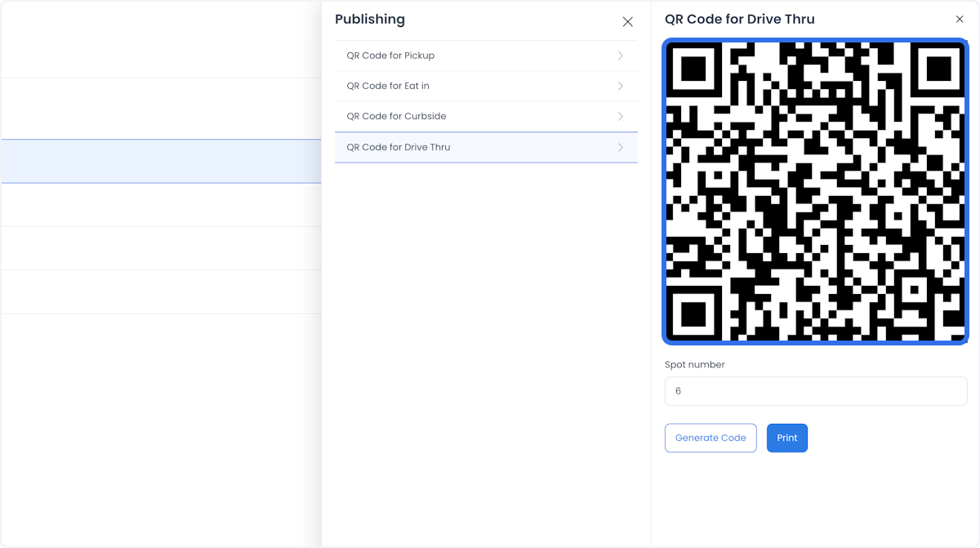Click the generated QR code image
Screen dimensions: 980x548
point(816,191)
